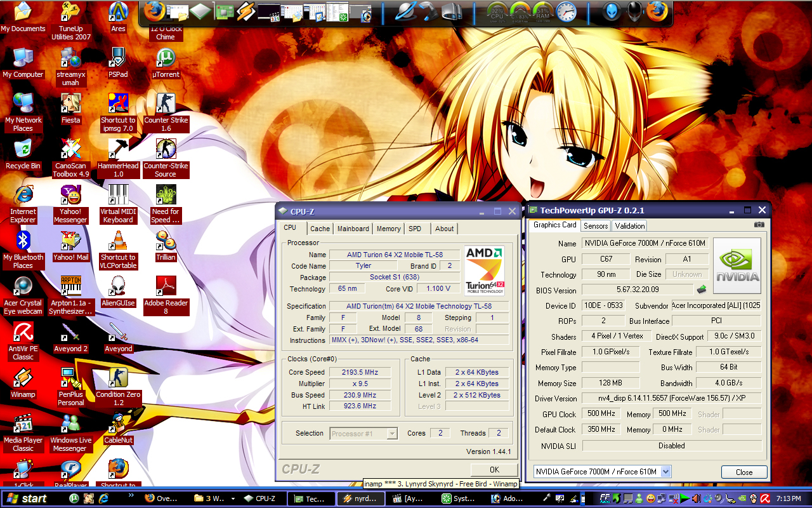Switch to the Sensors tab in GPU-Z

click(x=596, y=225)
